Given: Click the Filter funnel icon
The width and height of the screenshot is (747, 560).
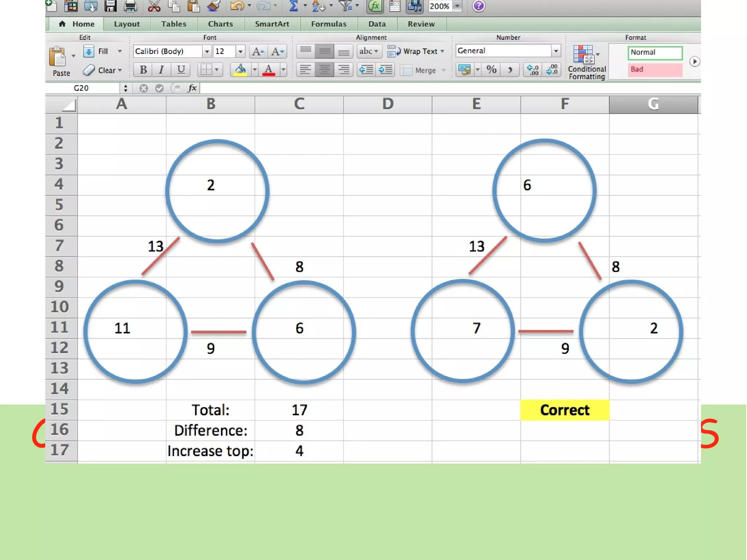Looking at the screenshot, I should (x=345, y=6).
